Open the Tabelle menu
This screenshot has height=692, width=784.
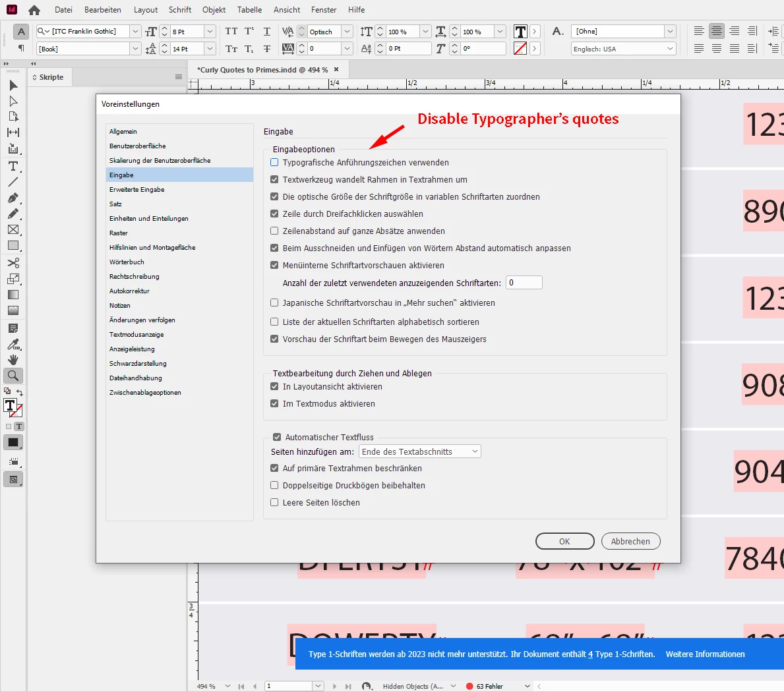point(249,9)
